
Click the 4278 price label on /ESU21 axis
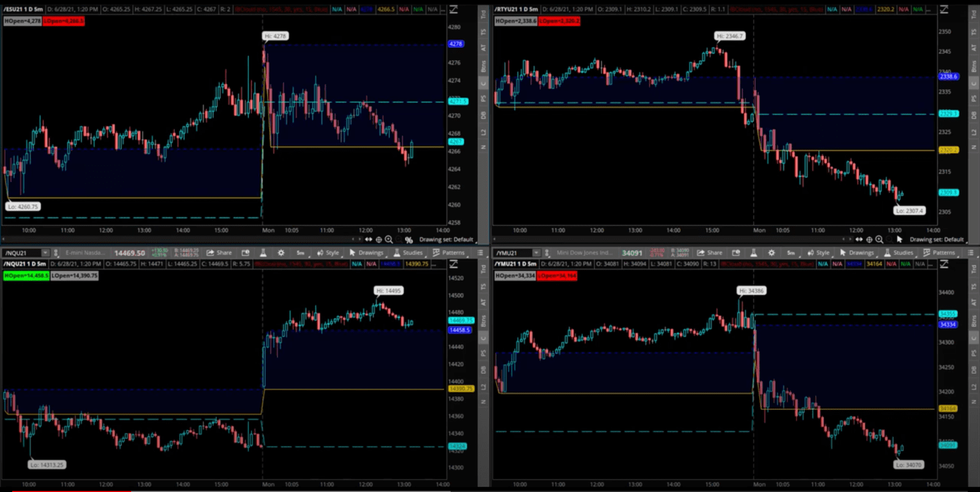456,44
